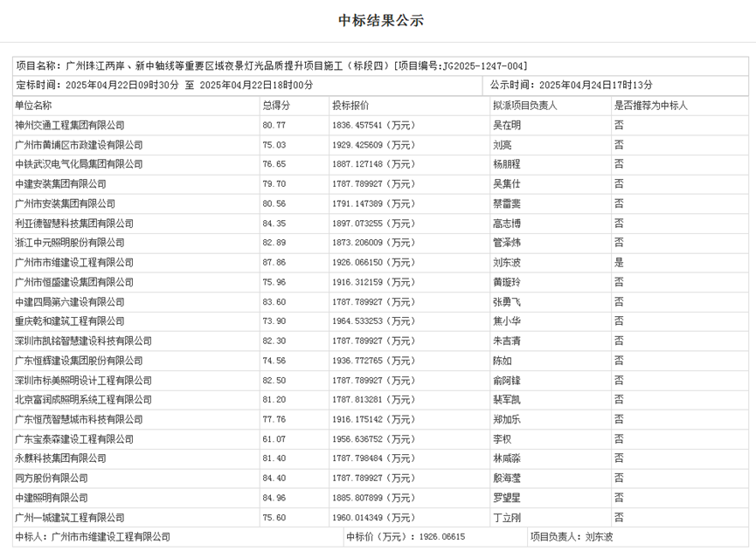
Task: Select 是 for 广州市市维建设工程有限公司
Action: tap(618, 262)
